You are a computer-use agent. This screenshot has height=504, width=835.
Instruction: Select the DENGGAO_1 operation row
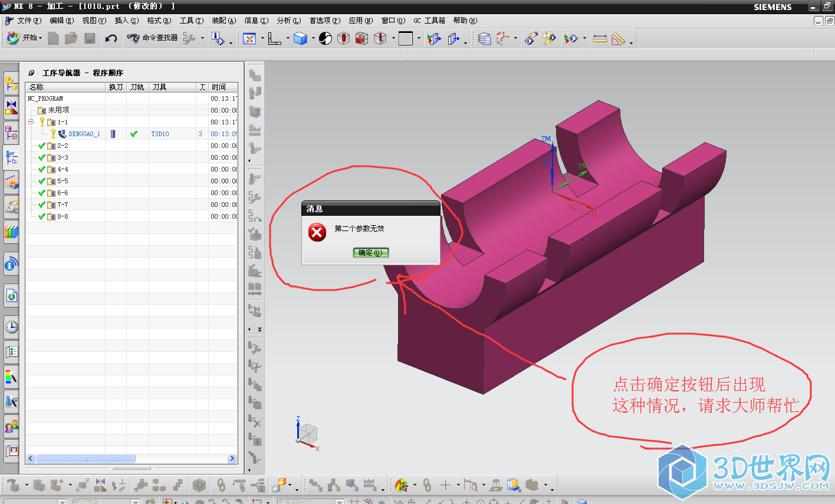tap(132, 134)
